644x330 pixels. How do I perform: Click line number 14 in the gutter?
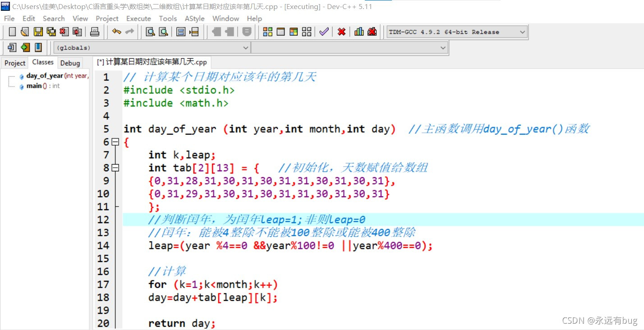(103, 245)
